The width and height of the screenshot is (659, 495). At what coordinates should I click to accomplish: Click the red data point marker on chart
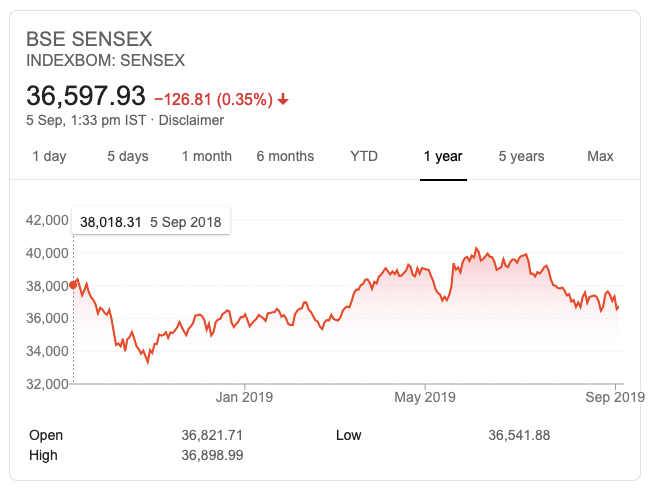[x=73, y=285]
